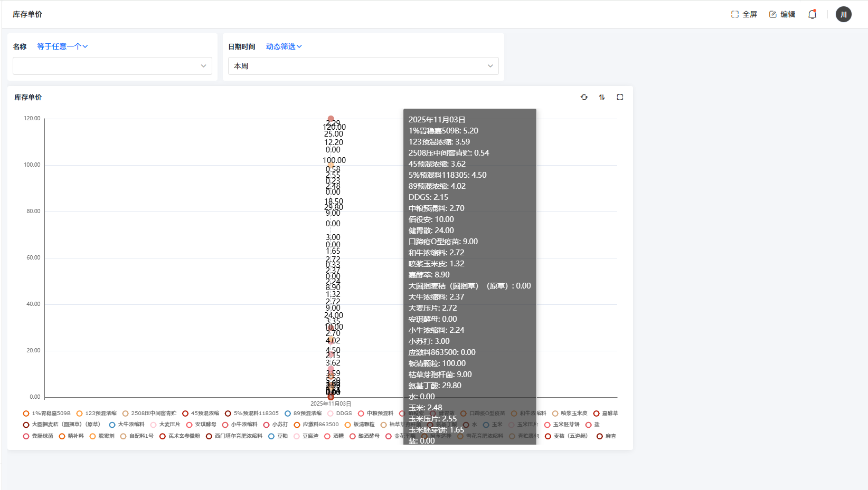The image size is (868, 490).
Task: Hide the DDGS series in legend
Action: click(339, 414)
